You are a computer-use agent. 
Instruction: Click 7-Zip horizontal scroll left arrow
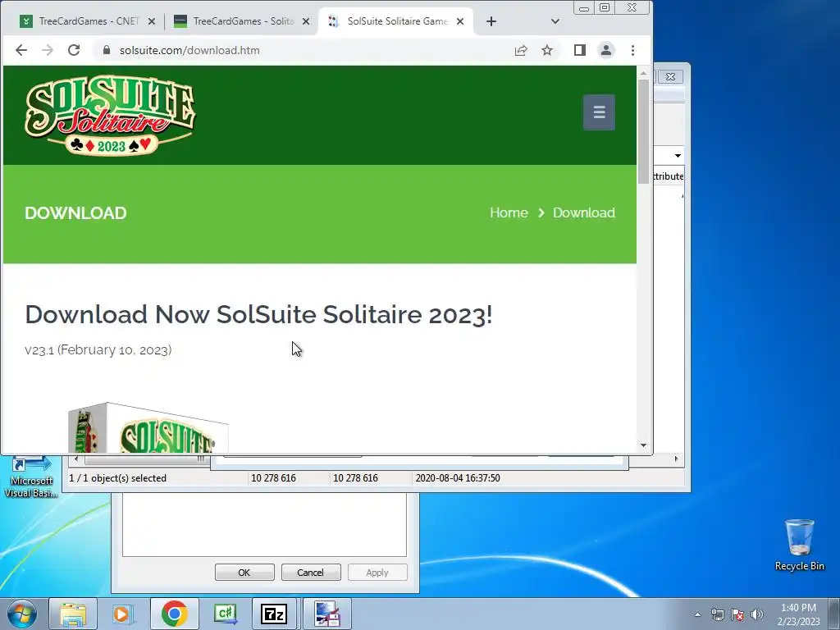coord(76,459)
